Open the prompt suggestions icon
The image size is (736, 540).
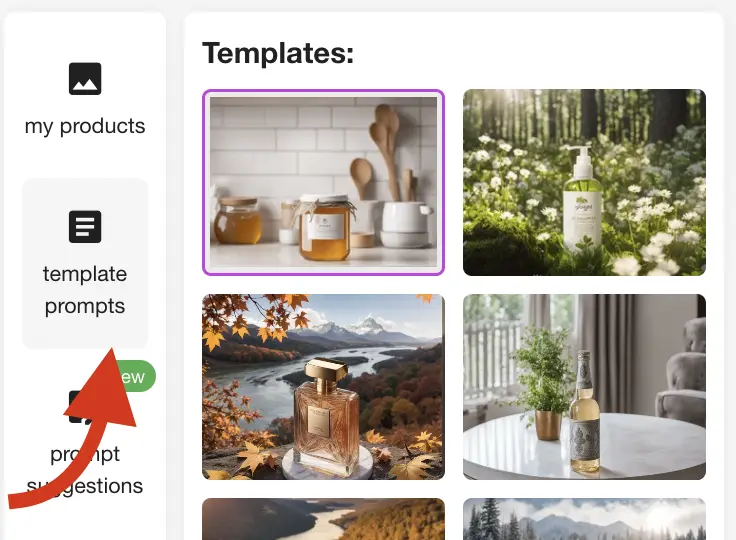[77, 407]
